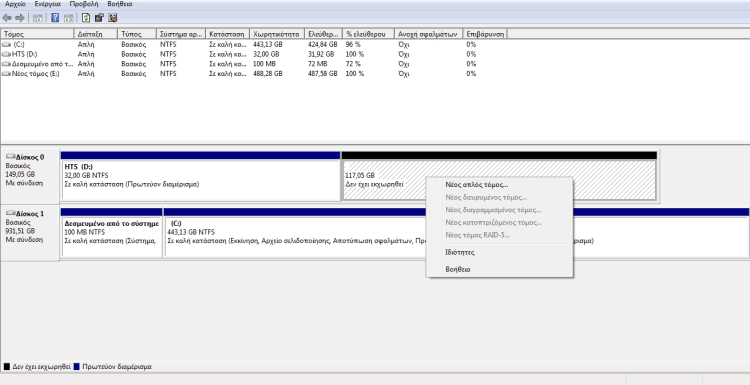Click disabled Νέος κατοπτριζόμενος τόμος... entry
This screenshot has height=385, width=750.
click(x=499, y=222)
